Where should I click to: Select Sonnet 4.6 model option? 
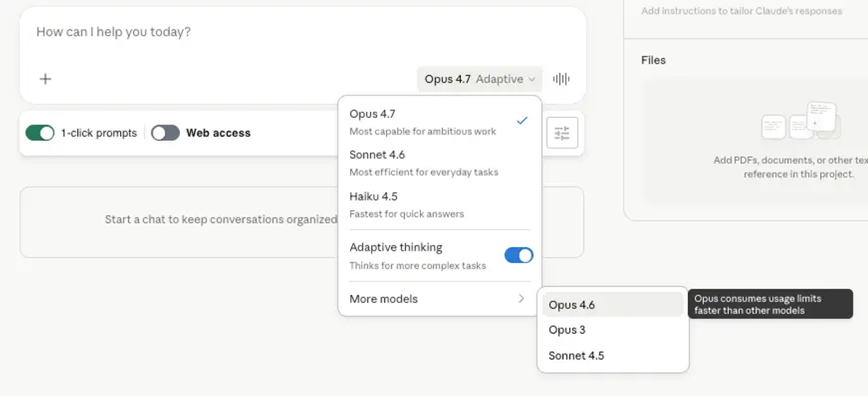point(439,163)
